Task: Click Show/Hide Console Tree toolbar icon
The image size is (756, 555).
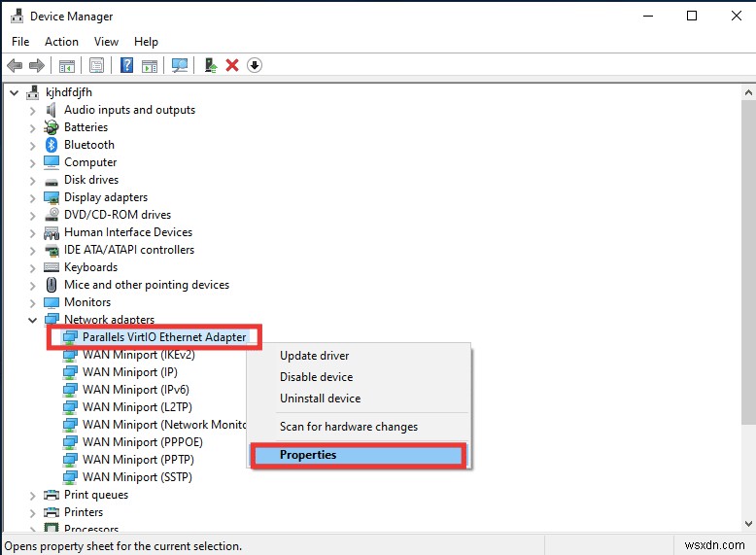Action: 66,65
